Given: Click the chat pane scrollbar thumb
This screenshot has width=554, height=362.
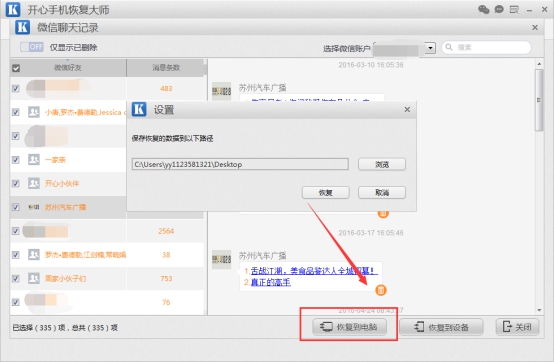Looking at the screenshot, I should [539, 100].
